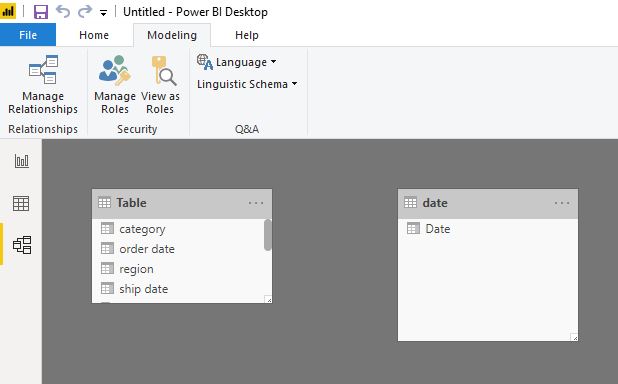618x384 pixels.
Task: Click the ship date field icon
Action: pos(107,289)
